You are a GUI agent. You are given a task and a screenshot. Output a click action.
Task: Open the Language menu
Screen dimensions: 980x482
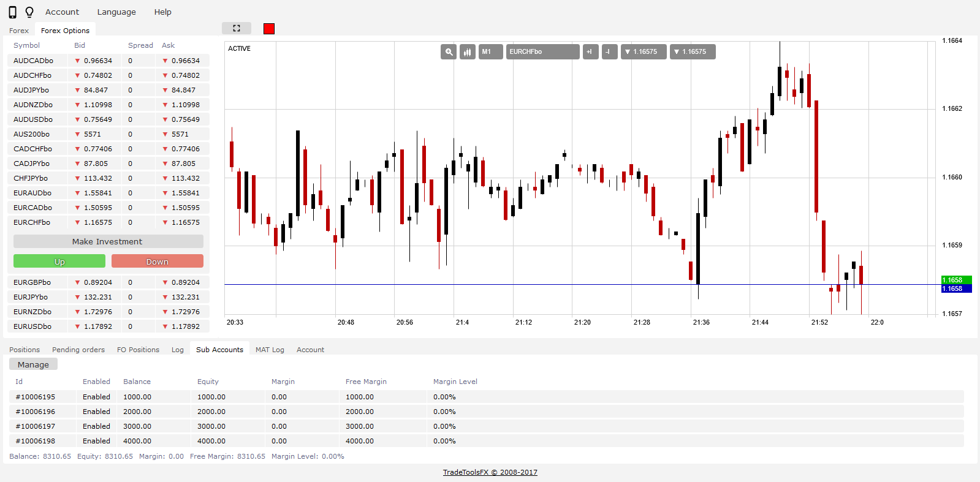coord(116,12)
